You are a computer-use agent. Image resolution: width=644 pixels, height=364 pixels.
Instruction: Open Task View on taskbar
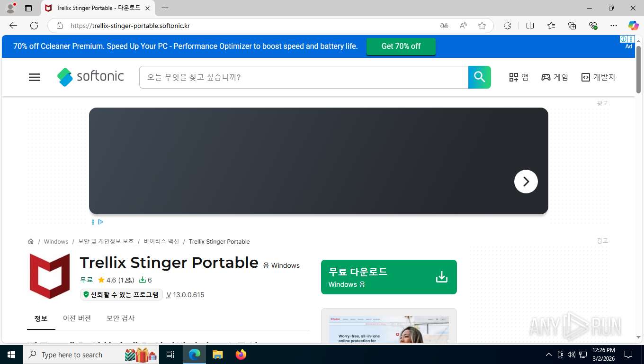[x=171, y=355]
